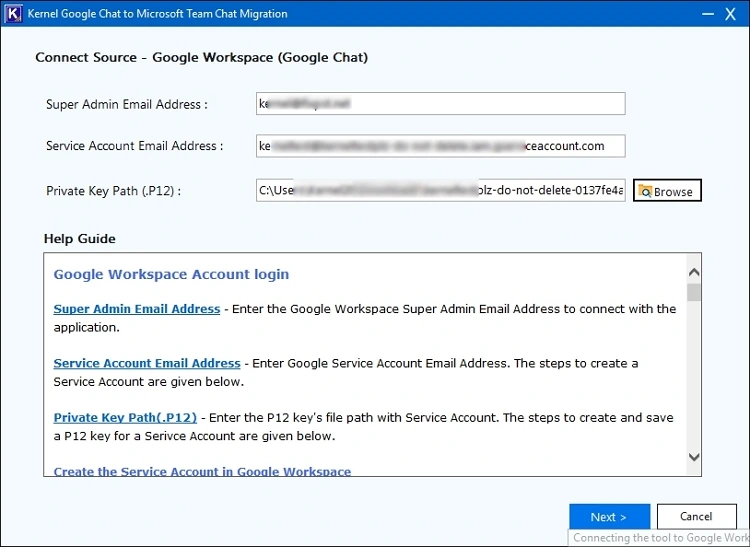Screen dimensions: 750x547
Task: Click the Cancel button
Action: point(696,517)
